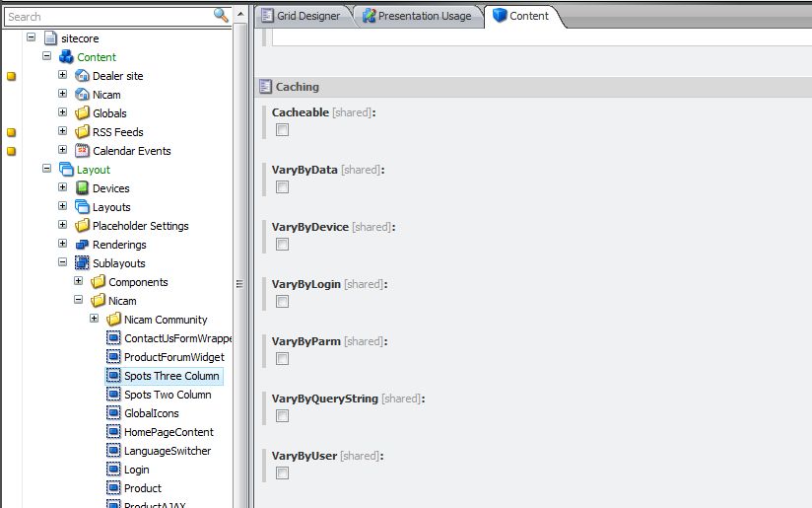Open the Presentation Usage tab
812x508 pixels.
pos(419,16)
